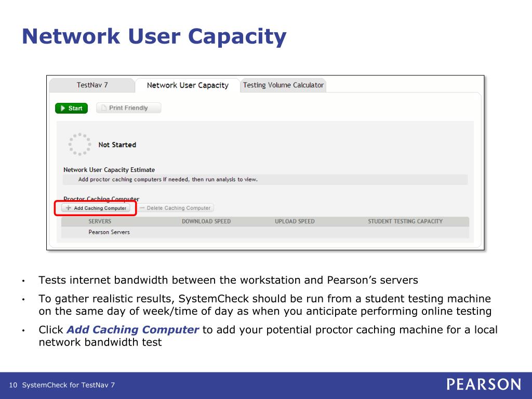Select the Pearson Servers row
The height and width of the screenshot is (399, 532).
click(265, 232)
